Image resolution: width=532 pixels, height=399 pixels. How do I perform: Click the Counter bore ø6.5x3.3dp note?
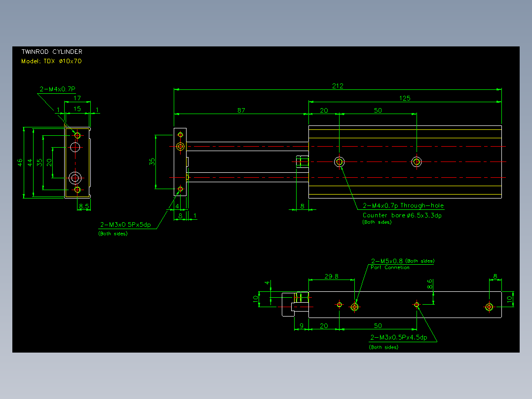tap(402, 215)
